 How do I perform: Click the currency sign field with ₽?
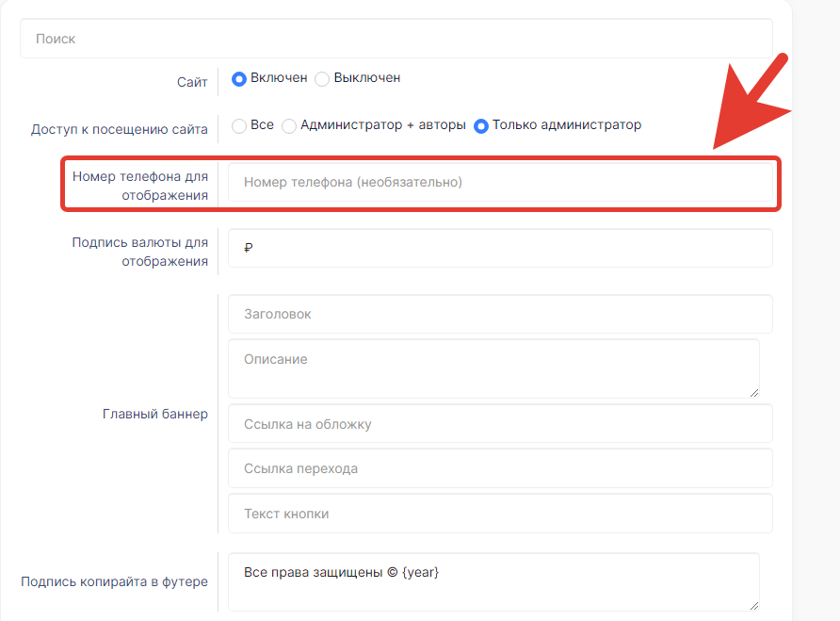pos(500,248)
